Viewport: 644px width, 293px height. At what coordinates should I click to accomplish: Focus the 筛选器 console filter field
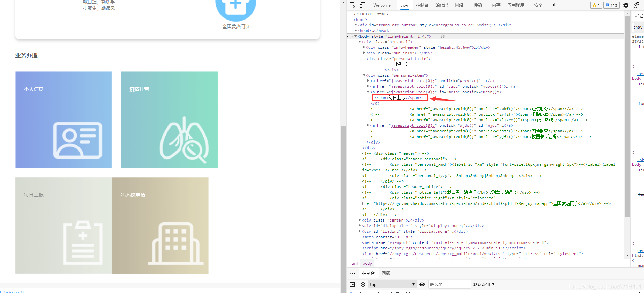pyautogui.click(x=449, y=284)
